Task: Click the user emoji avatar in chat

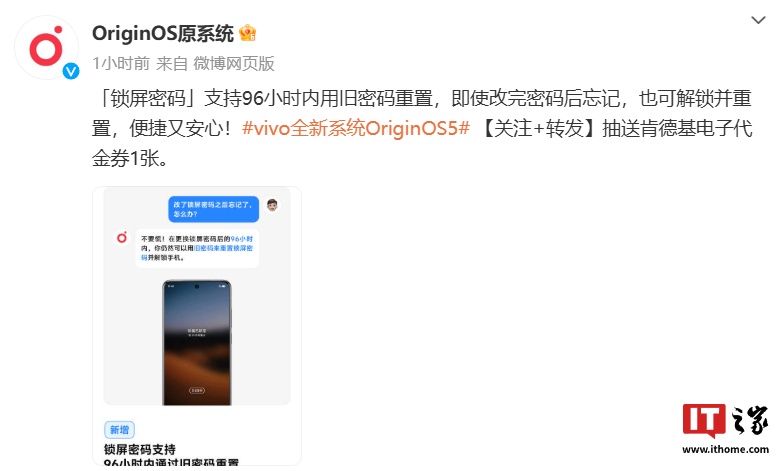Action: pos(272,205)
